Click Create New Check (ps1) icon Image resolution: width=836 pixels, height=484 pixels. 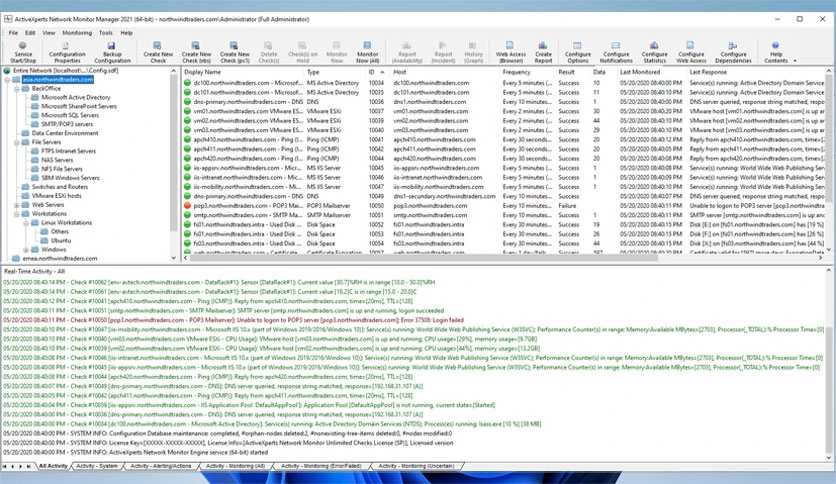click(234, 46)
